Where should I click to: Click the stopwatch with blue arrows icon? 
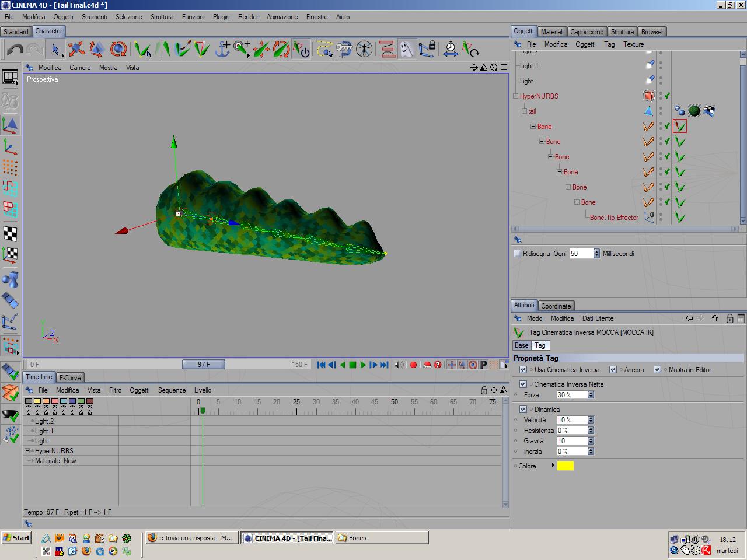coord(451,49)
